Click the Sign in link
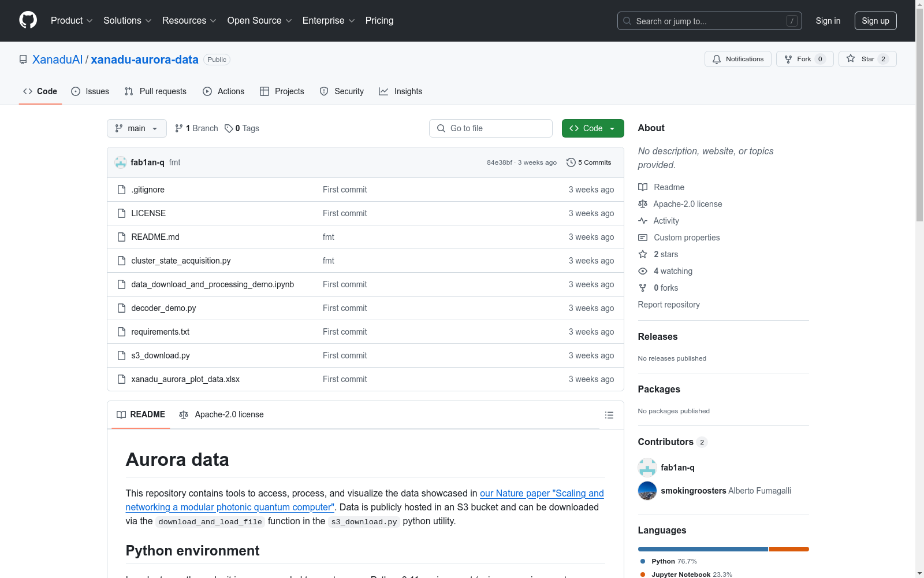The width and height of the screenshot is (924, 578). coord(828,21)
